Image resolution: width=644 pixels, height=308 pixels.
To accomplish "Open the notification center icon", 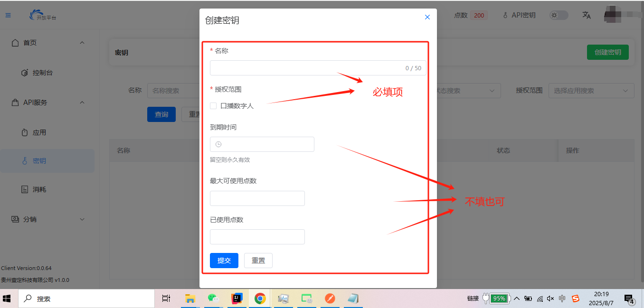I will [629, 299].
